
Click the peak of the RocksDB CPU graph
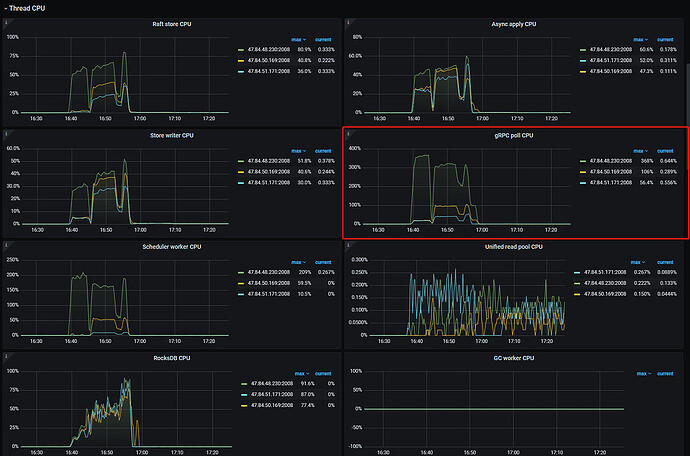[x=127, y=379]
